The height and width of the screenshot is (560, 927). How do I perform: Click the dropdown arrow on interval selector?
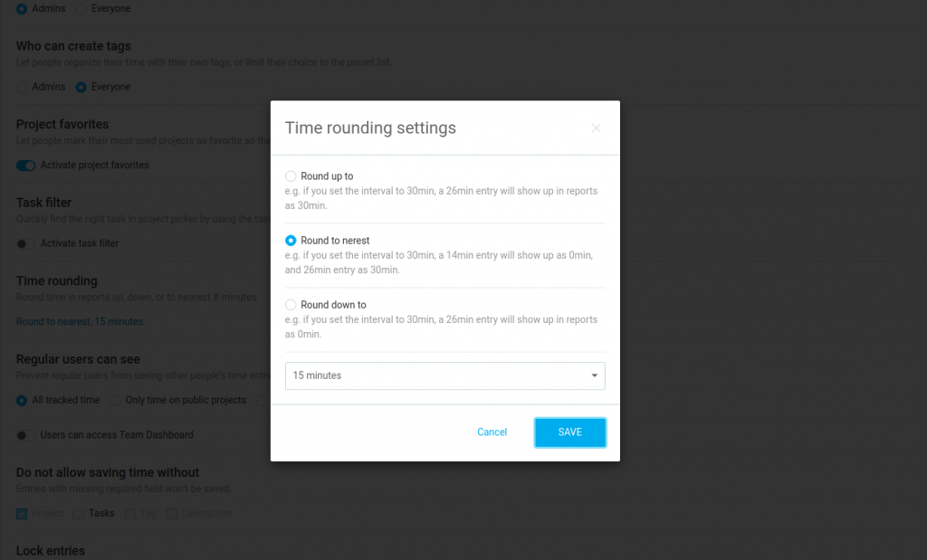(594, 375)
